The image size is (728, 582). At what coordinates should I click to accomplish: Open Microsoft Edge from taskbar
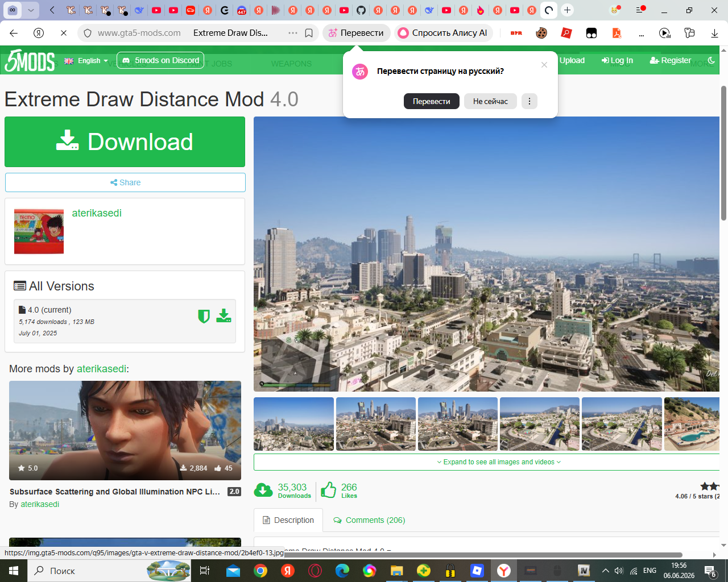pos(342,571)
